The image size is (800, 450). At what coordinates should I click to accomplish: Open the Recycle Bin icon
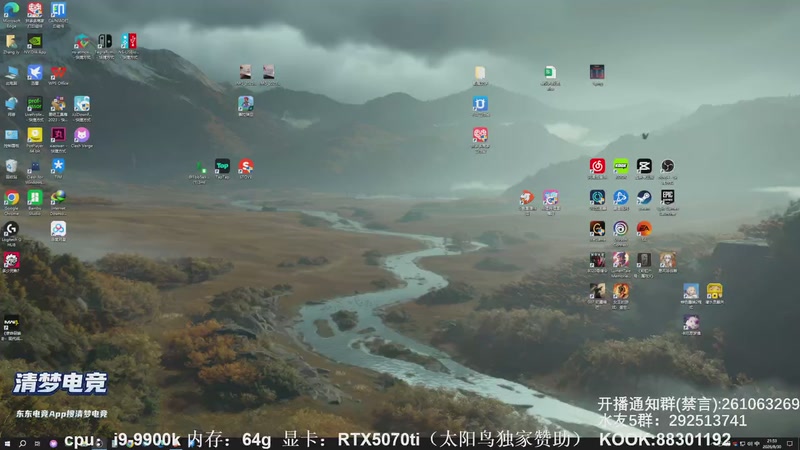tap(11, 166)
